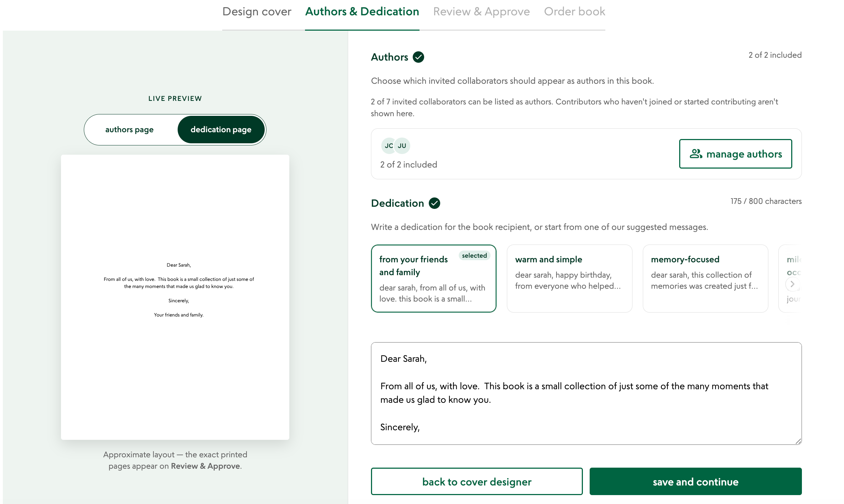Click '2 of 2 included' beside Authors heading
Screen dimensions: 844x504
coord(775,55)
